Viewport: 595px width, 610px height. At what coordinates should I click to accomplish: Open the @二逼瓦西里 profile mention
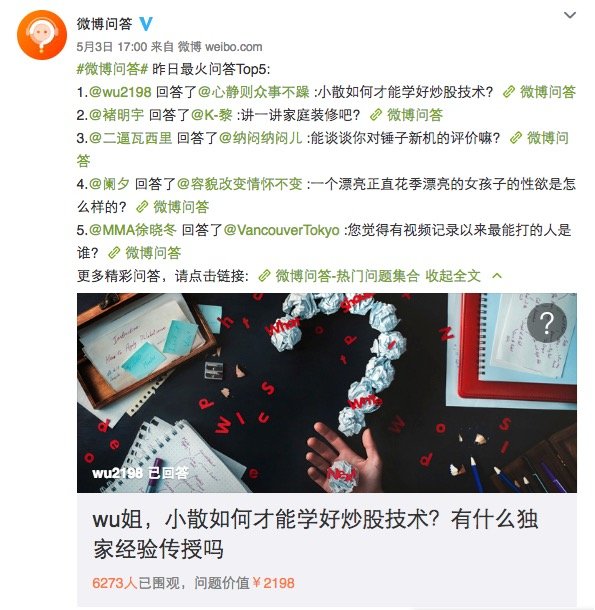click(130, 138)
